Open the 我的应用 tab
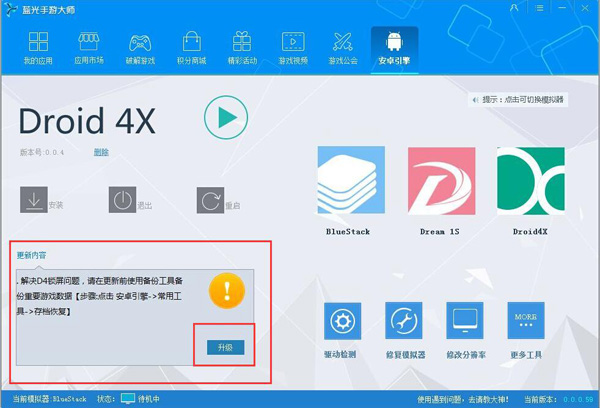The image size is (600, 408). pos(38,48)
